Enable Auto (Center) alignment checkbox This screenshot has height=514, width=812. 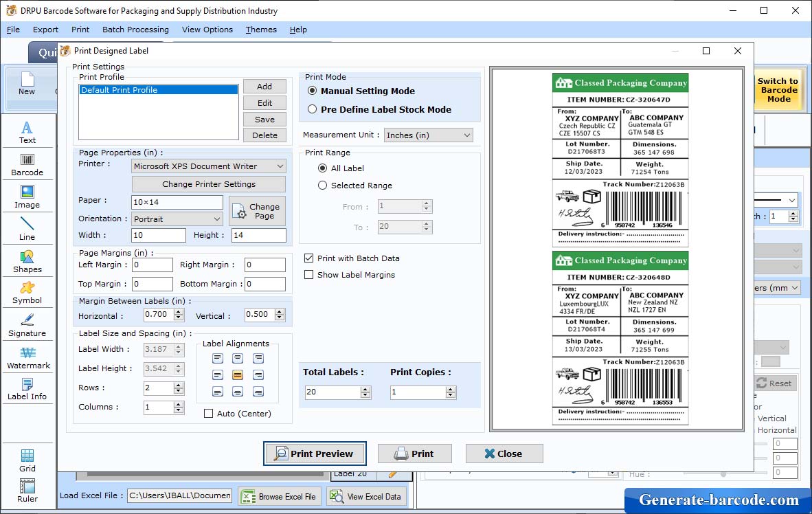pyautogui.click(x=208, y=414)
